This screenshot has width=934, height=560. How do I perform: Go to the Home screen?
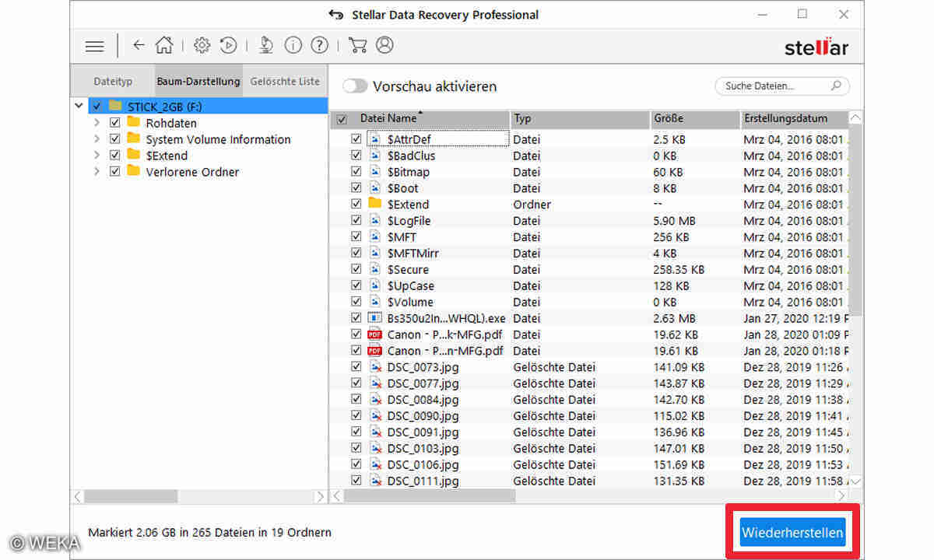[x=164, y=45]
